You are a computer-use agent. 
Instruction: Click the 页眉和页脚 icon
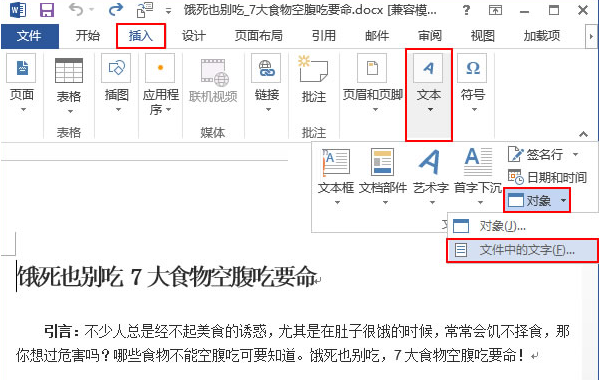(372, 68)
